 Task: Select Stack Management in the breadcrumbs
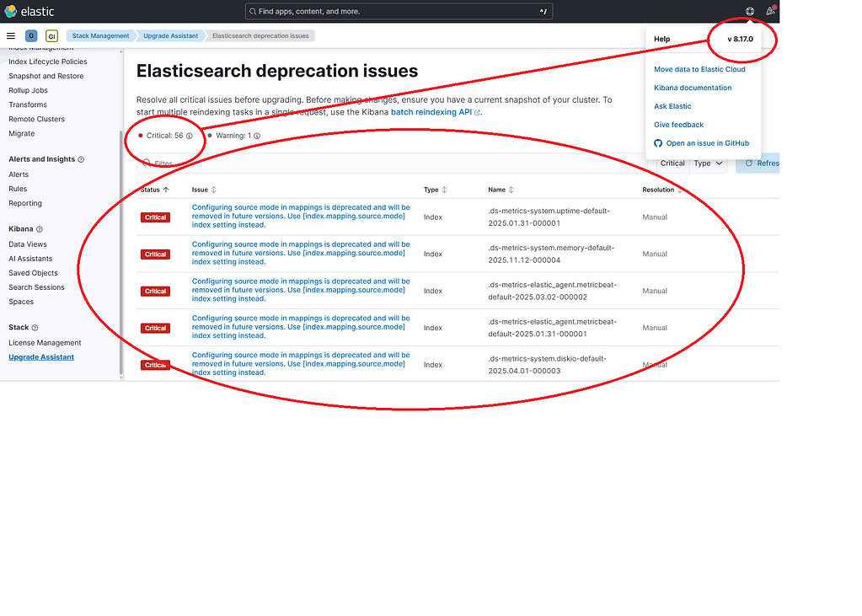point(99,35)
